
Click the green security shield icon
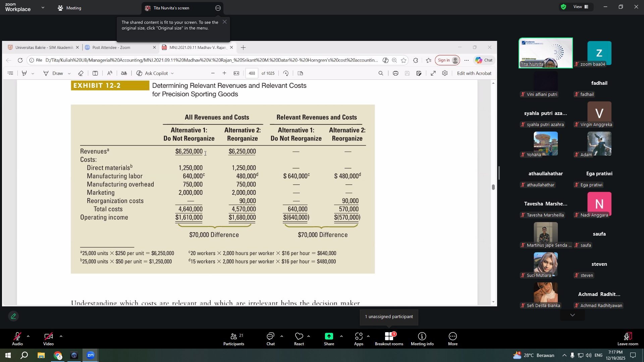coord(563,7)
